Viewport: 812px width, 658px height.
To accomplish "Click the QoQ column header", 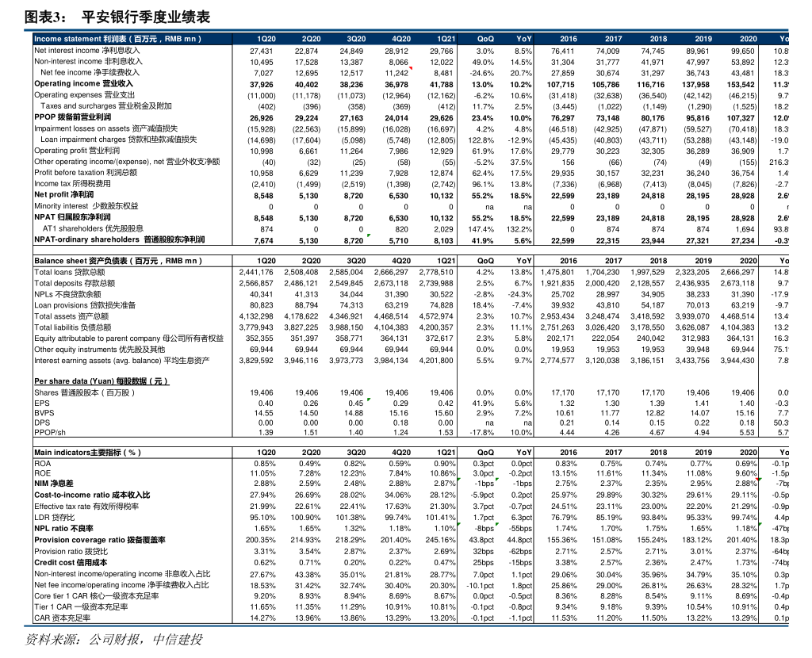I will [x=485, y=39].
